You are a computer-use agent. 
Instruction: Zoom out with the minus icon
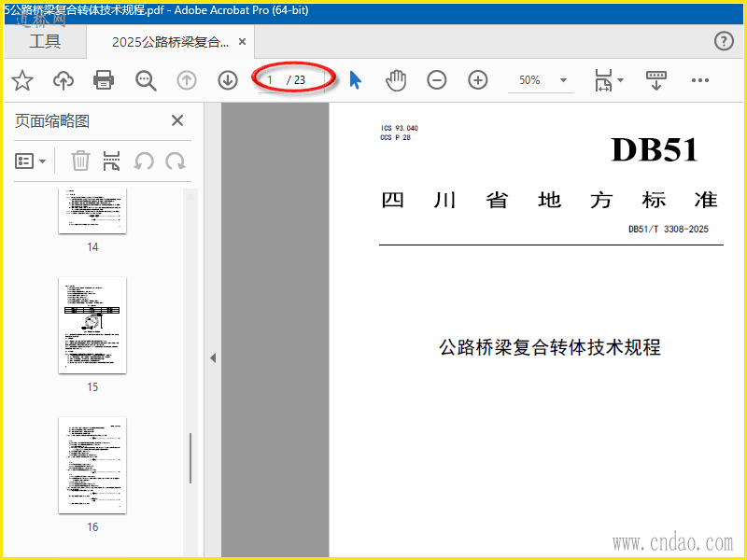[436, 80]
